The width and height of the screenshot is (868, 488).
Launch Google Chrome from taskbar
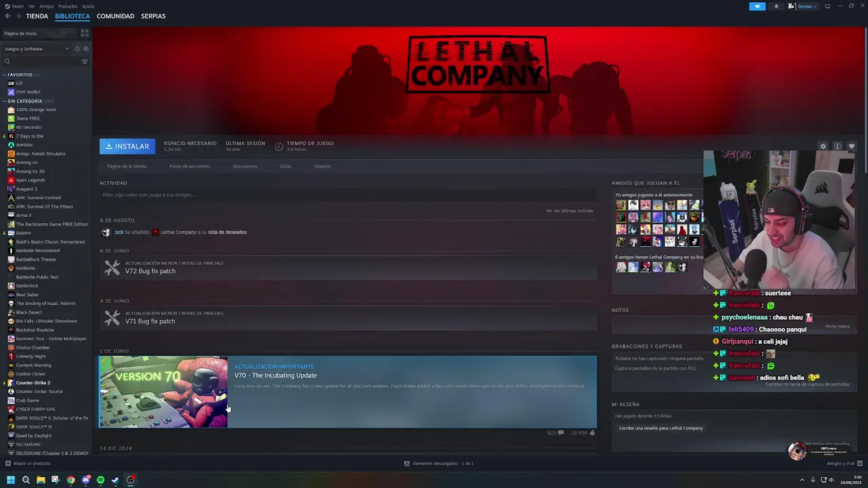point(71,480)
